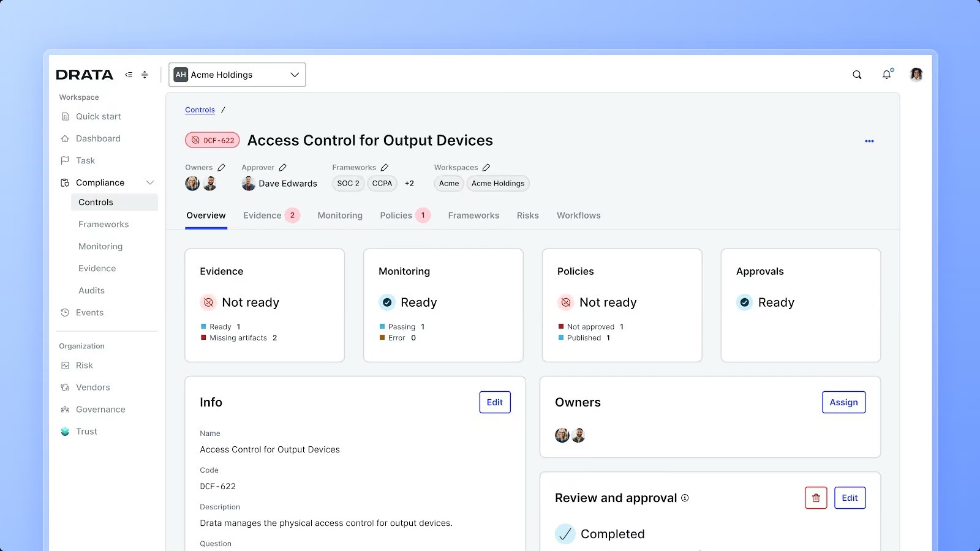
Task: Click the second owner avatar in Owners panel
Action: (x=579, y=435)
